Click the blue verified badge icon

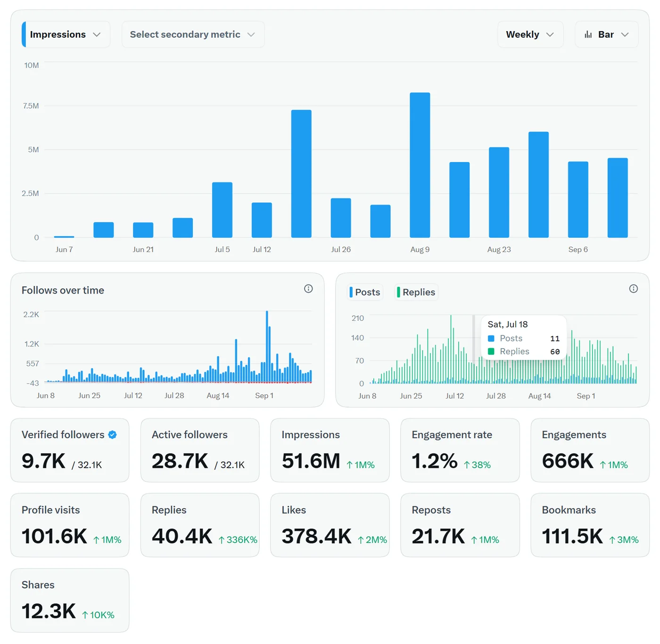coord(113,435)
